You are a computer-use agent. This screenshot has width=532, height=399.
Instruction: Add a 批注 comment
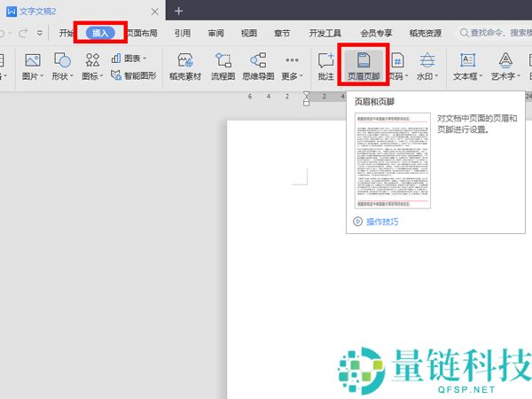(325, 66)
